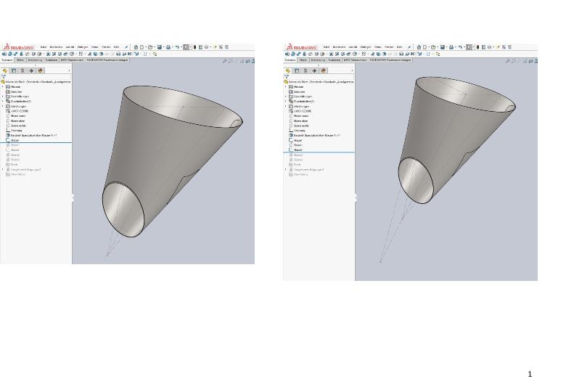
Task: Click Print icon in left screenshot toolbar
Action: pyautogui.click(x=168, y=47)
